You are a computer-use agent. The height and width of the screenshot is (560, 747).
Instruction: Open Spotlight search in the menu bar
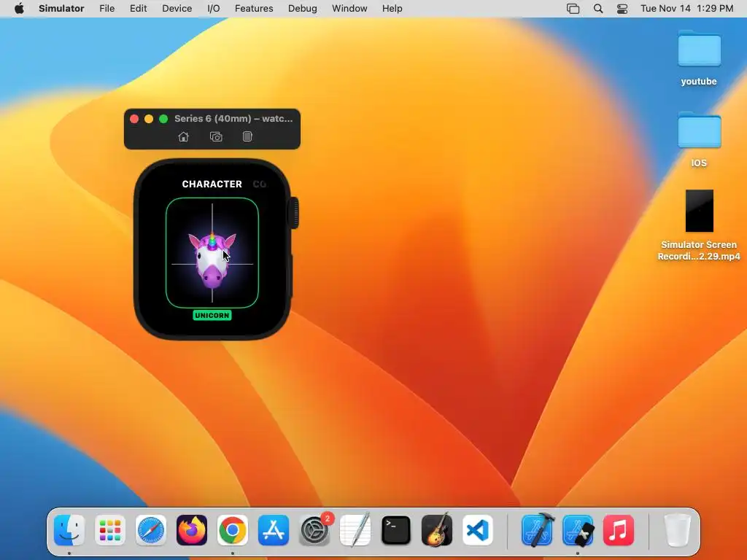tap(598, 9)
